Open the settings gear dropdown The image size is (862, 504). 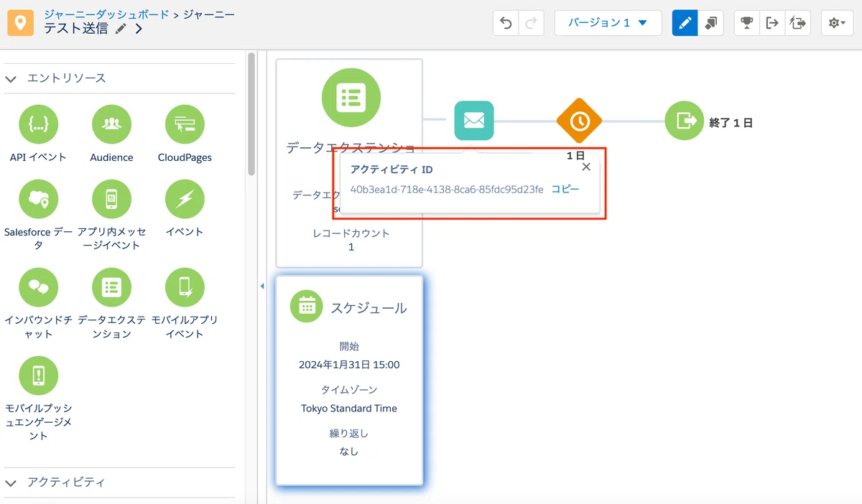click(837, 23)
